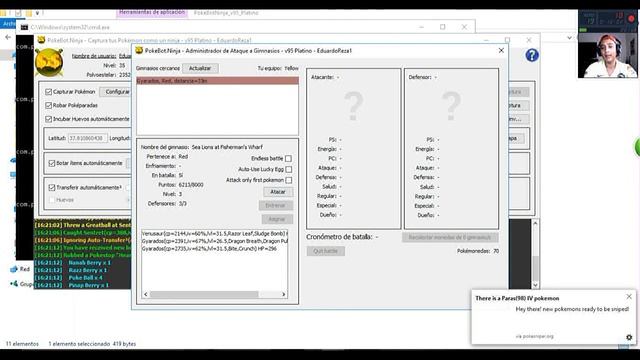Close the Paras IV pokemon notification
The height and width of the screenshot is (360, 640).
pos(629,297)
